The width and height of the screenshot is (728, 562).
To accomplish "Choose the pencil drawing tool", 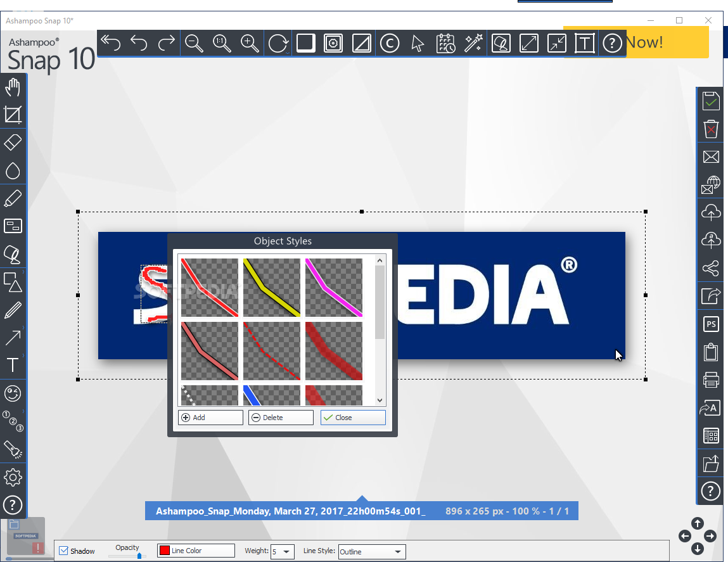I will point(13,310).
